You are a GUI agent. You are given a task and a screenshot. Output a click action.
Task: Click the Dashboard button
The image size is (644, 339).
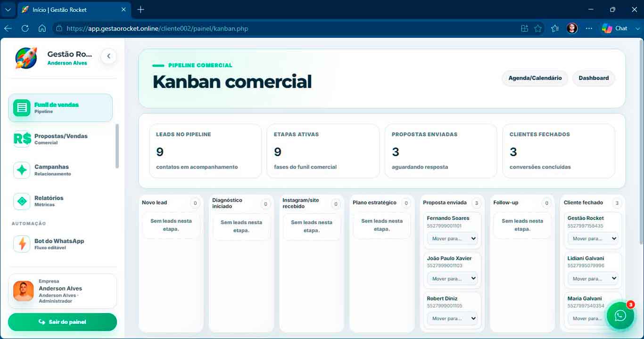(594, 78)
